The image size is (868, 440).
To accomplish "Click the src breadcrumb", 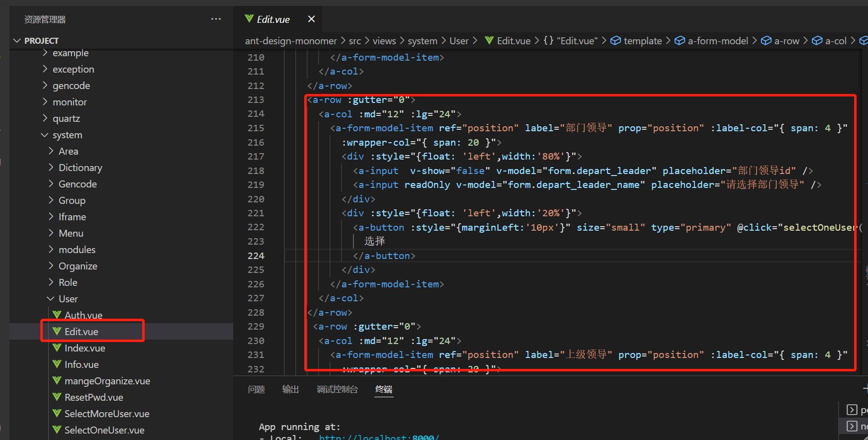I will (355, 41).
